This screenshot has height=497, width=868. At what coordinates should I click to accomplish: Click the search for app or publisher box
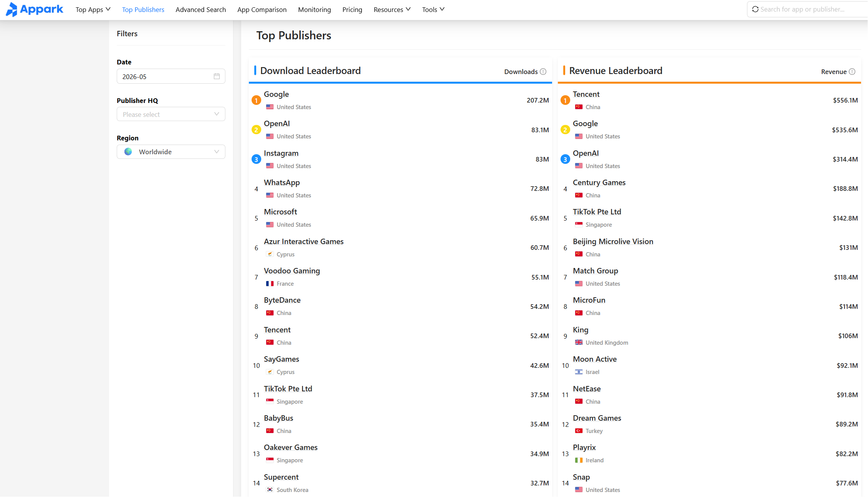808,9
